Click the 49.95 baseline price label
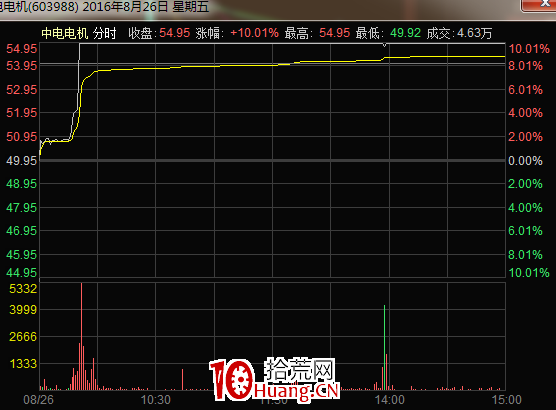The width and height of the screenshot is (556, 410). click(x=22, y=161)
